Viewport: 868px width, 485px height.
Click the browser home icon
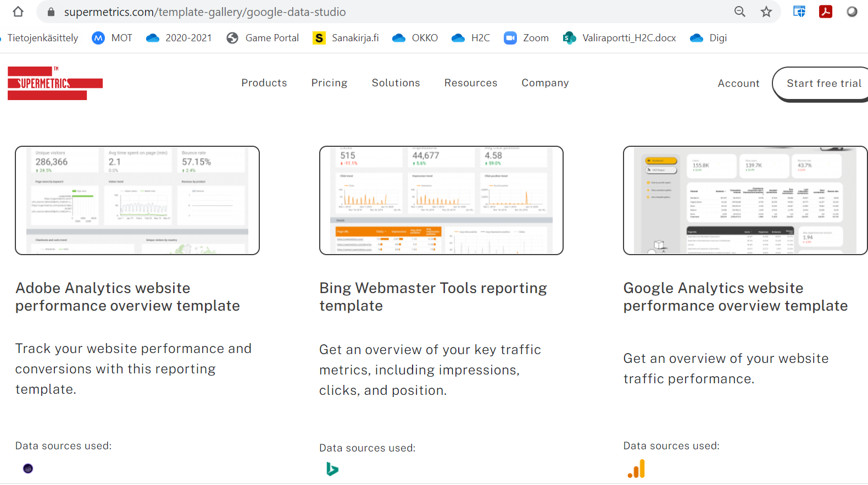coord(18,12)
